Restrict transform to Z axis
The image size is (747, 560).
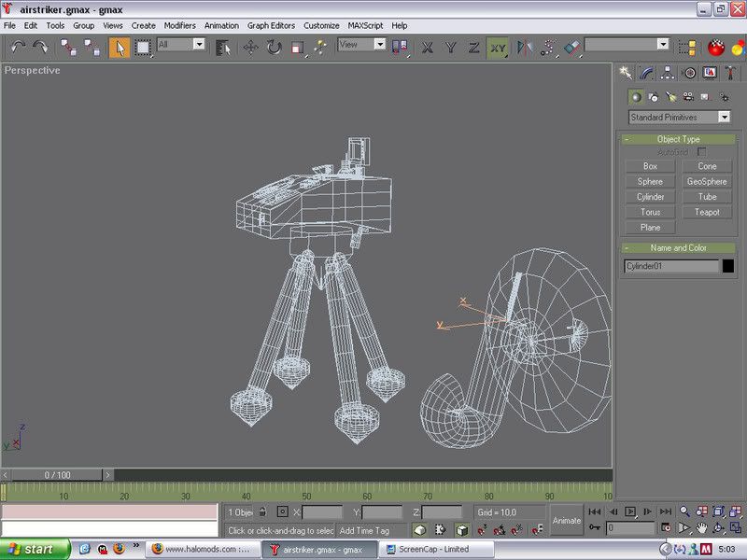pos(473,48)
